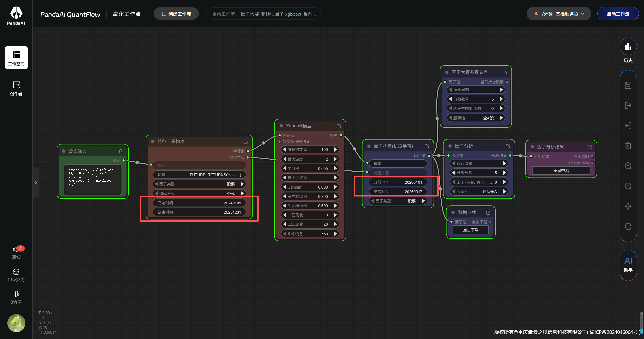The height and width of the screenshot is (339, 644).
Task: Open 基础服务器 server dropdown
Action: pos(559,14)
